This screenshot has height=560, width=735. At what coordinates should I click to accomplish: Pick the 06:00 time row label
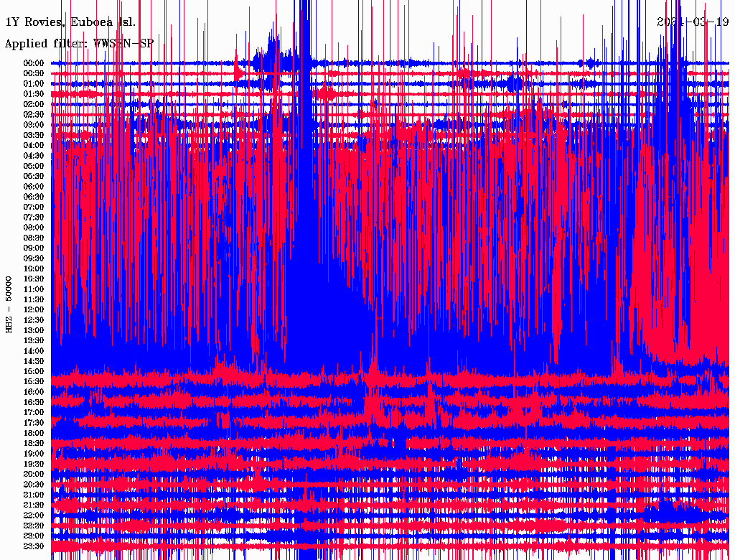tap(34, 187)
